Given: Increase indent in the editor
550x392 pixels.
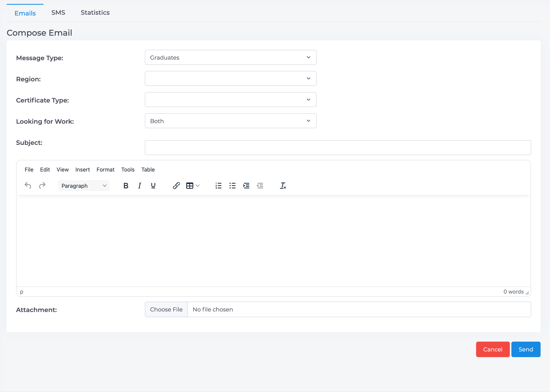Looking at the screenshot, I should [x=246, y=185].
